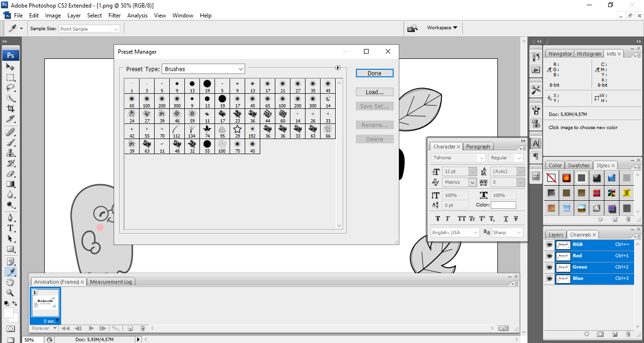
Task: Select the Lasso tool
Action: click(x=10, y=88)
